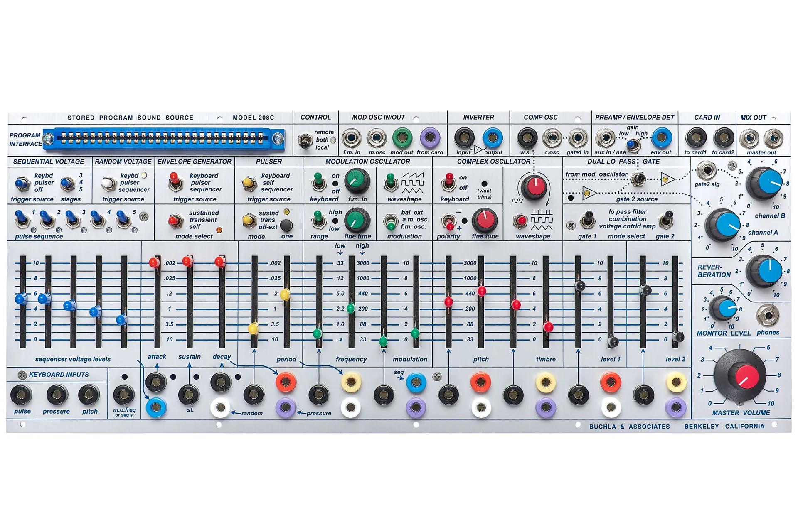Viewport: 798px width, 532px height.
Task: Click the blue program interface card connector
Action: 164,138
